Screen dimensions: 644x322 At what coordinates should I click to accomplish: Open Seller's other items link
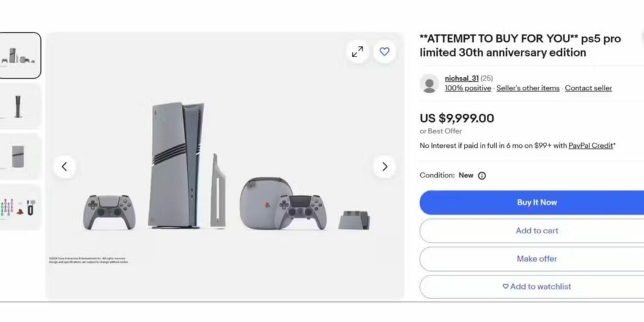(x=528, y=88)
